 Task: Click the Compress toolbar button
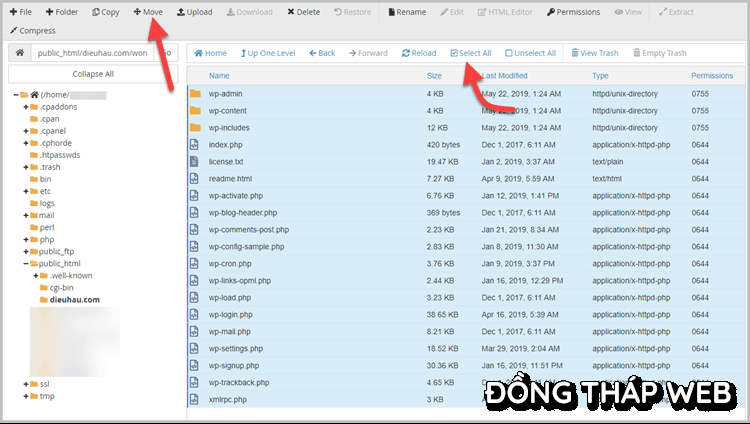pos(32,30)
